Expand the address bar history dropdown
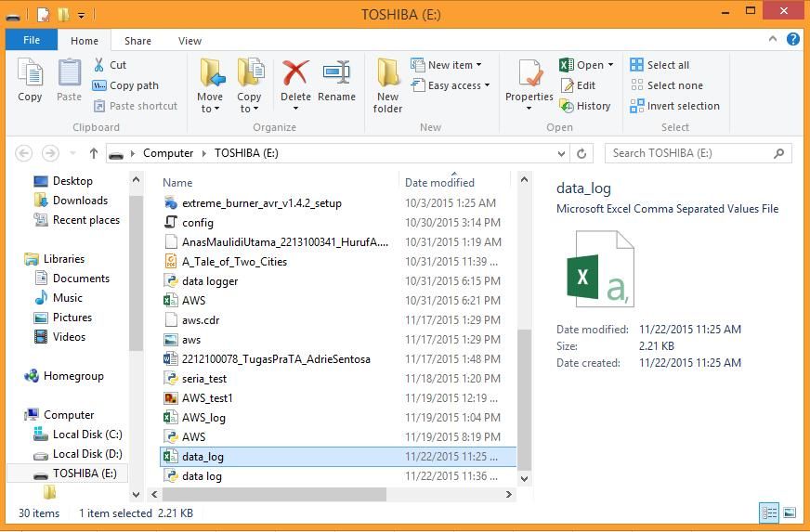The width and height of the screenshot is (810, 532). 562,153
